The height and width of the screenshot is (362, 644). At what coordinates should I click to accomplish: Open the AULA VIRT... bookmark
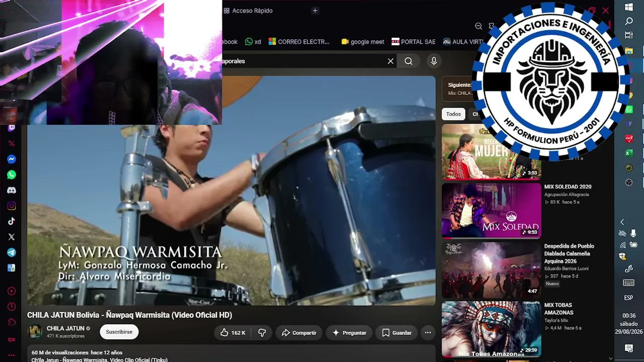click(463, 42)
